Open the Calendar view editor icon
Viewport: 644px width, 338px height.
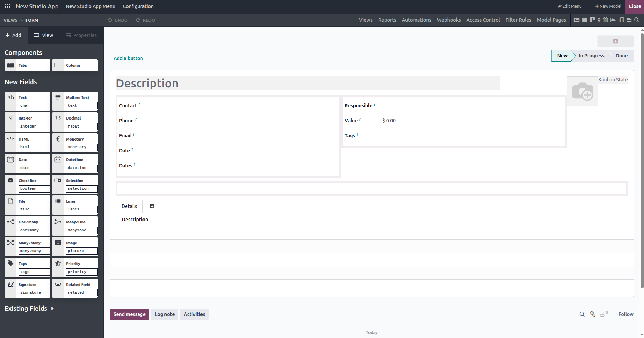[606, 20]
